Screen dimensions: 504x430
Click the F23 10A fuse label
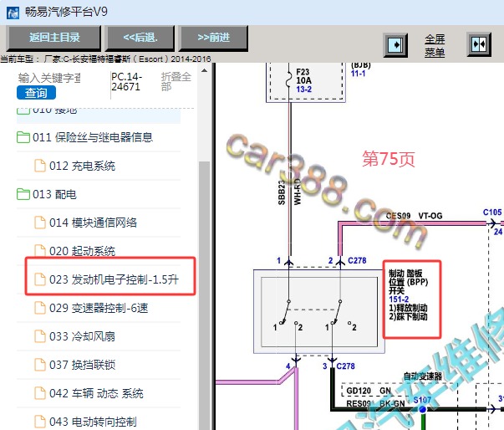pyautogui.click(x=303, y=76)
